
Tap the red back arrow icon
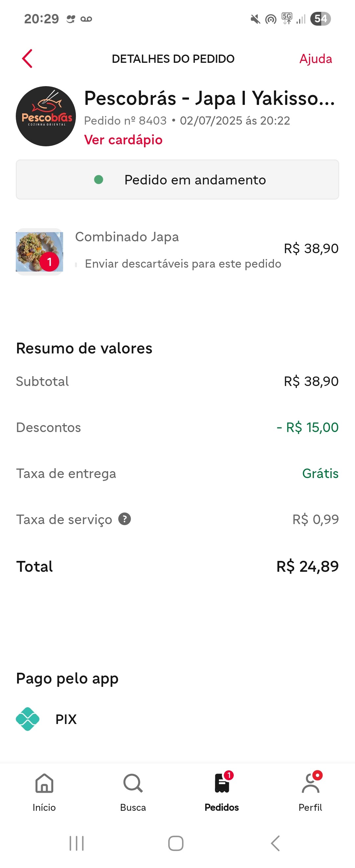(27, 59)
